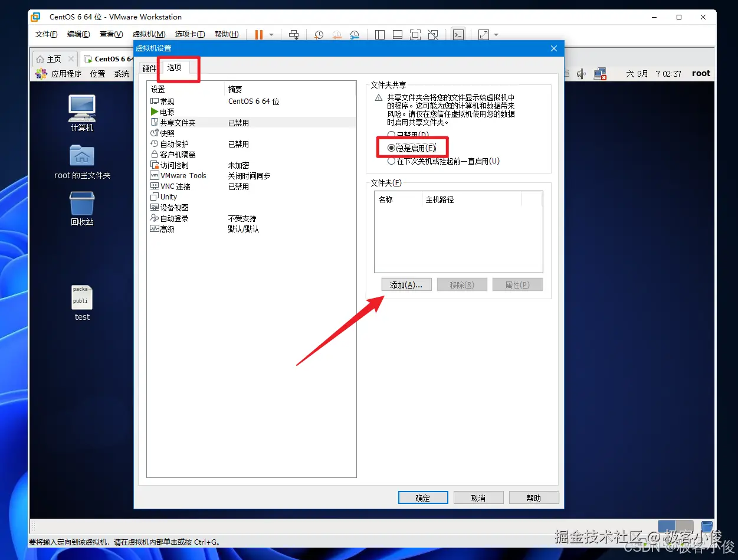Click the stretch guest display icon

(484, 35)
